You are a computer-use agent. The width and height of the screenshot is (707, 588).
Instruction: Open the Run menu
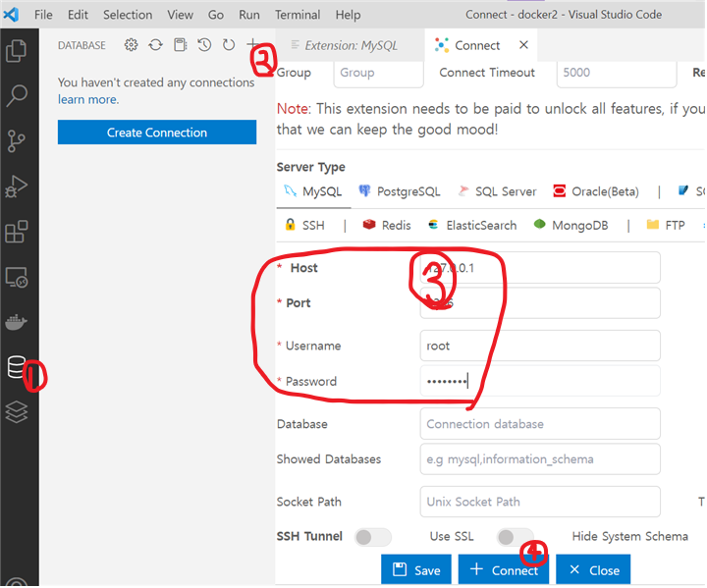tap(248, 15)
